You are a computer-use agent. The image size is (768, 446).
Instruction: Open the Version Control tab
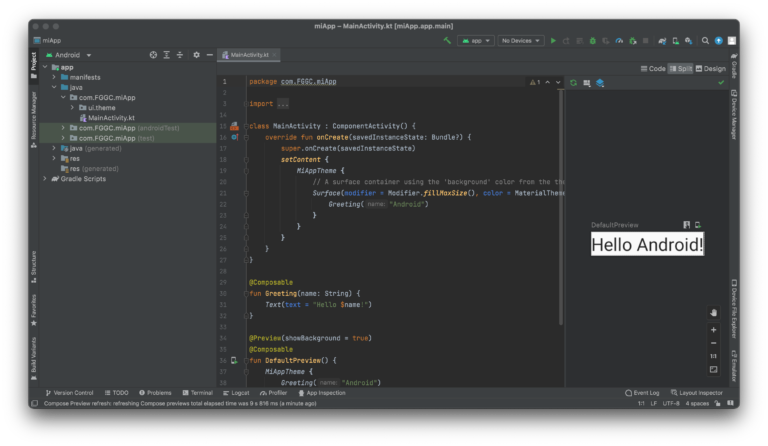[69, 393]
